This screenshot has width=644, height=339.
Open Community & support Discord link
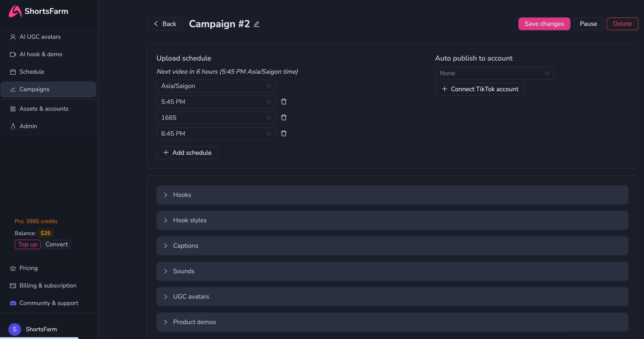(49, 303)
